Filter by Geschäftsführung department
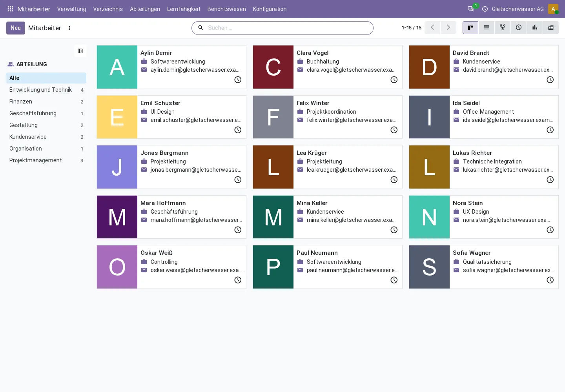565x392 pixels. (46, 113)
